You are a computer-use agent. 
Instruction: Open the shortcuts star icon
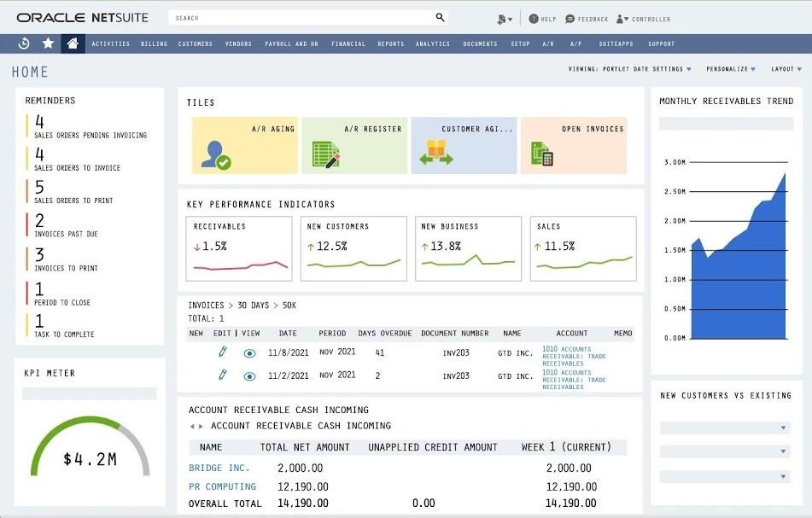pyautogui.click(x=48, y=43)
